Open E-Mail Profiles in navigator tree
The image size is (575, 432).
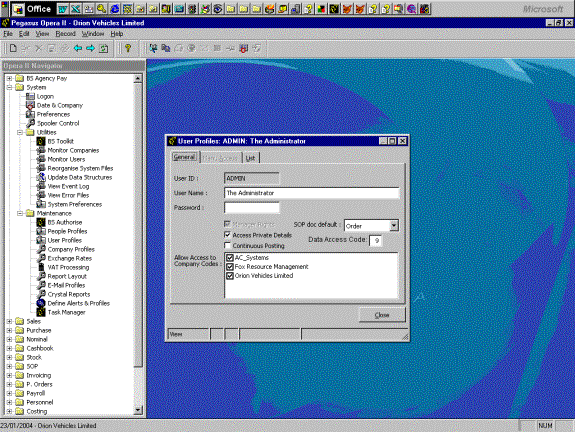[66, 285]
